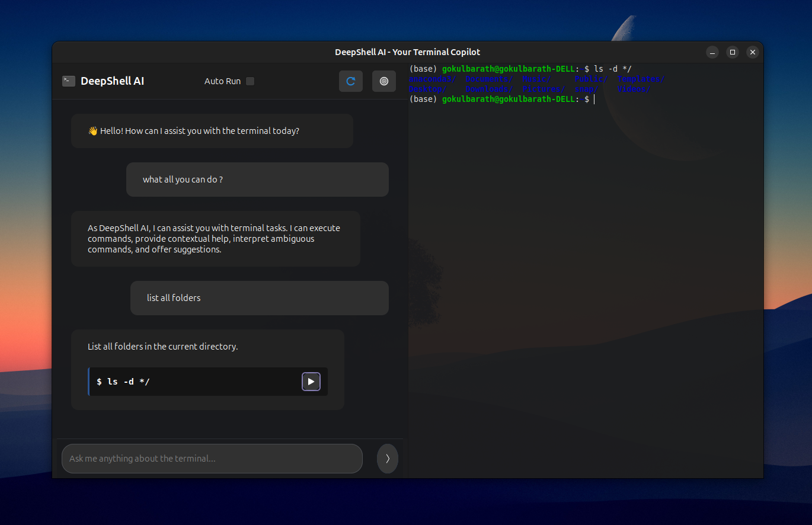
Task: Run the ls -d */ command with play button
Action: [311, 382]
